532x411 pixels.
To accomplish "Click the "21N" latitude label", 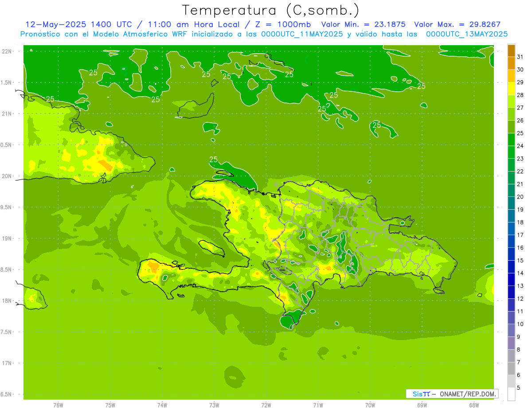I will click(7, 114).
